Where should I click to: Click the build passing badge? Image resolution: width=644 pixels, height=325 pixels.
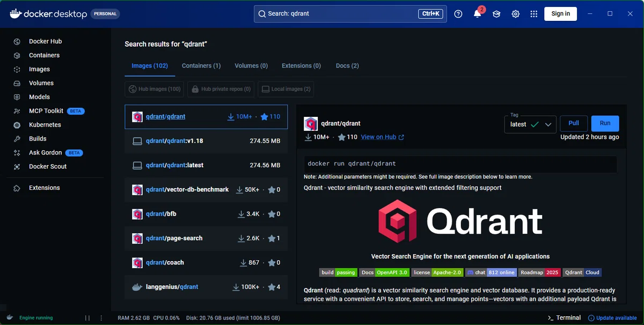pos(338,272)
